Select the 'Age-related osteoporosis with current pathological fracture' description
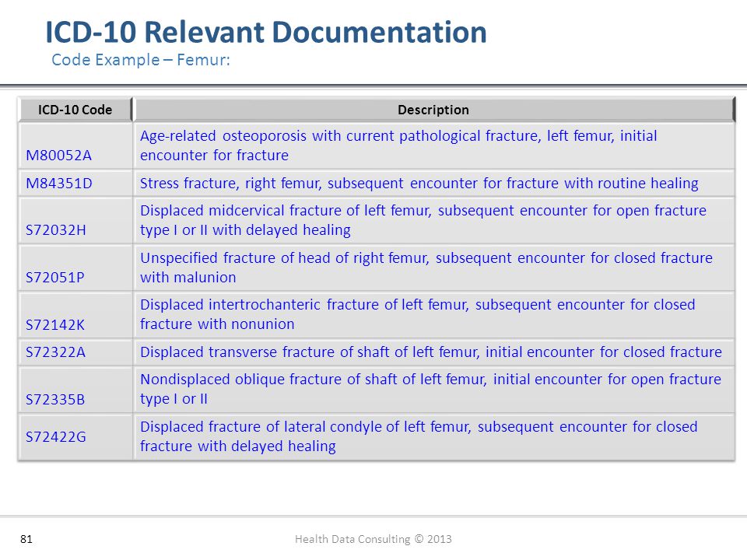The height and width of the screenshot is (560, 747). click(434, 145)
